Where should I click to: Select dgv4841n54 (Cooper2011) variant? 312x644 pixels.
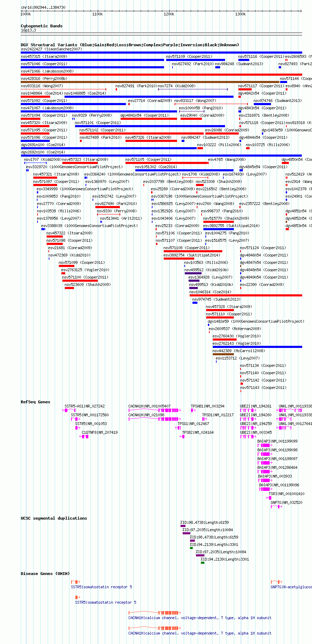[x=144, y=115]
